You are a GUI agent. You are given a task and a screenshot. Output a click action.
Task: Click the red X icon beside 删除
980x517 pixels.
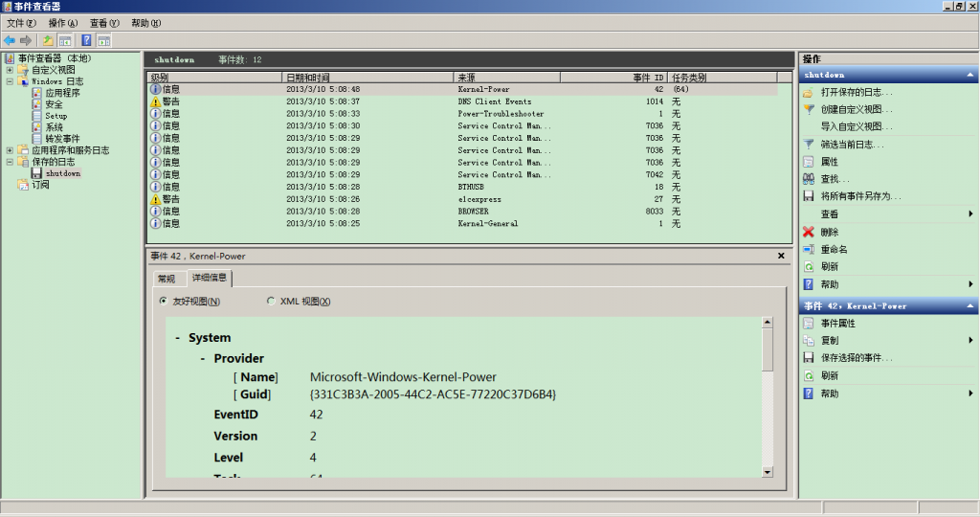tap(809, 232)
